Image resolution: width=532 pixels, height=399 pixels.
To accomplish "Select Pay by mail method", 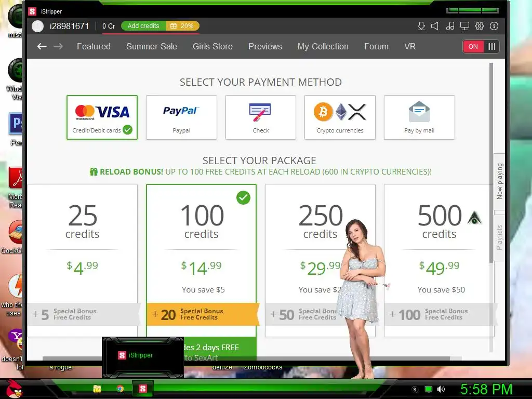I will pos(419,117).
